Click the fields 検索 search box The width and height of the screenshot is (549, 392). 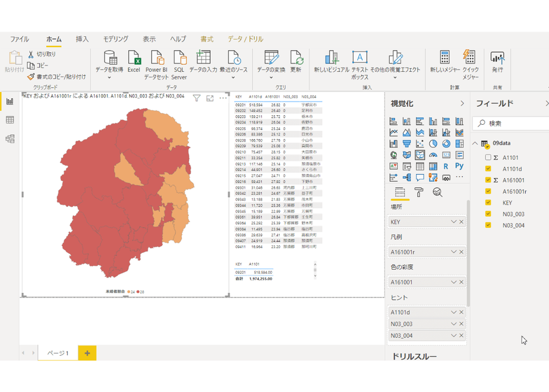click(x=512, y=123)
